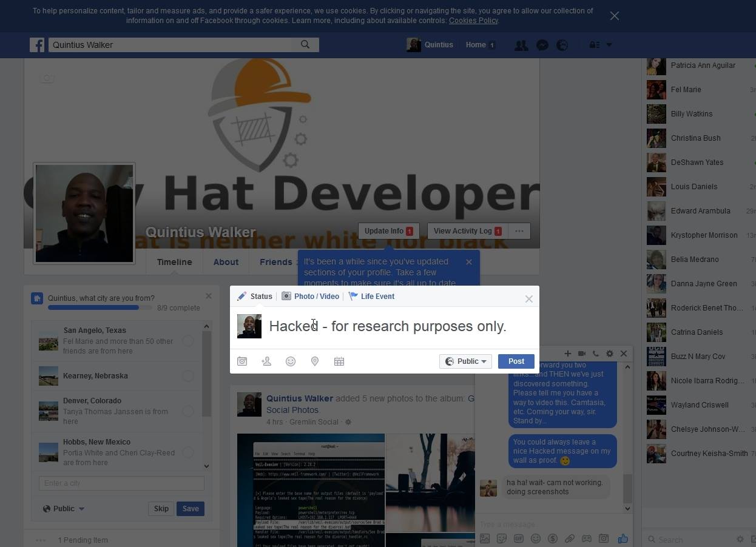This screenshot has height=547, width=756.
Task: Open the Cookies Policy link
Action: click(473, 21)
